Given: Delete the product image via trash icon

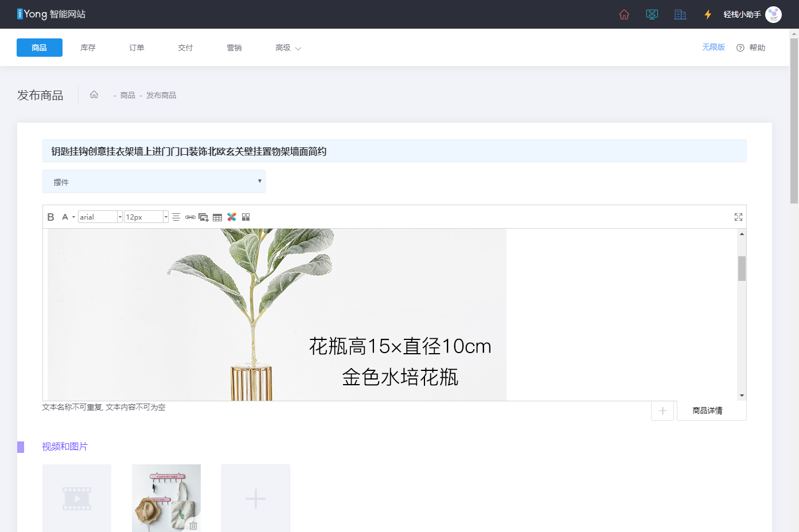Looking at the screenshot, I should point(193,525).
